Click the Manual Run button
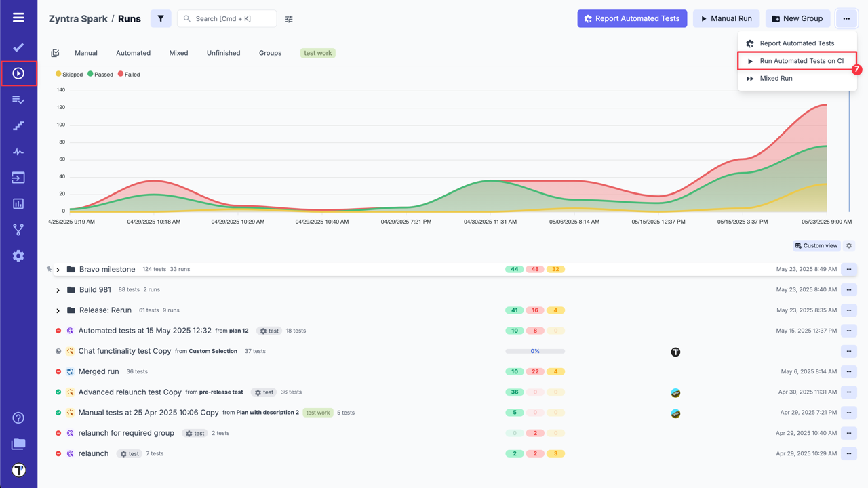Screen dimensions: 868x488 [726, 19]
